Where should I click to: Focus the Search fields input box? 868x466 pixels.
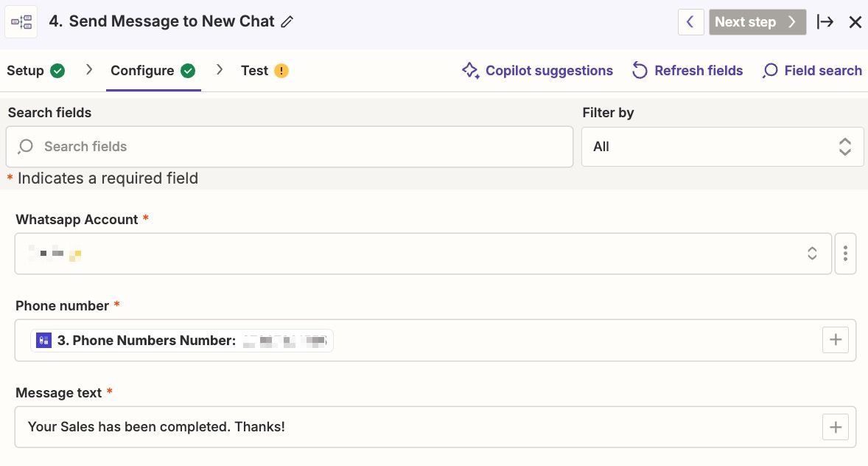click(290, 146)
